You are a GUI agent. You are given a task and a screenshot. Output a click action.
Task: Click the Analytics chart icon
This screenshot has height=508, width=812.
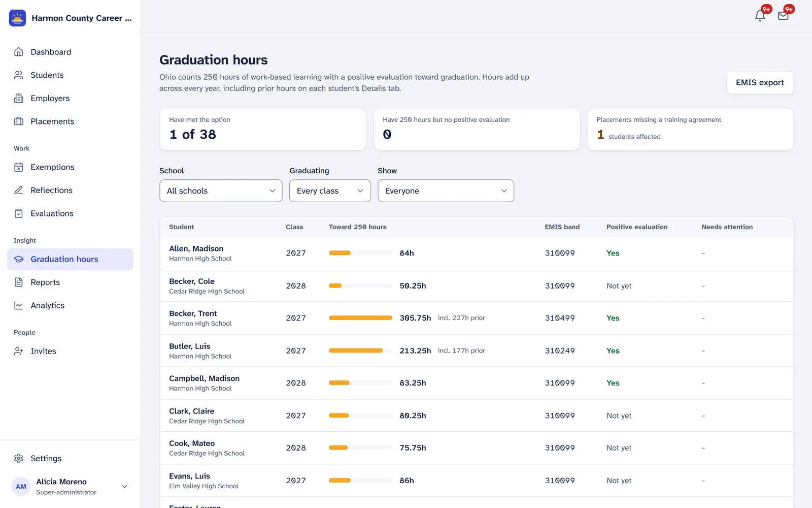pos(19,305)
